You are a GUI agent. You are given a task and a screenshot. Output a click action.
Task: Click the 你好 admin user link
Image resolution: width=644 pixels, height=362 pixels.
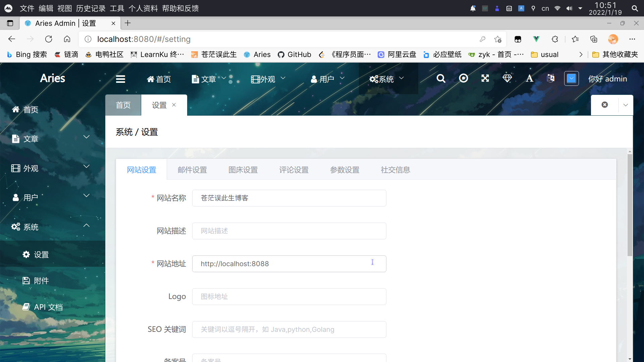[607, 79]
